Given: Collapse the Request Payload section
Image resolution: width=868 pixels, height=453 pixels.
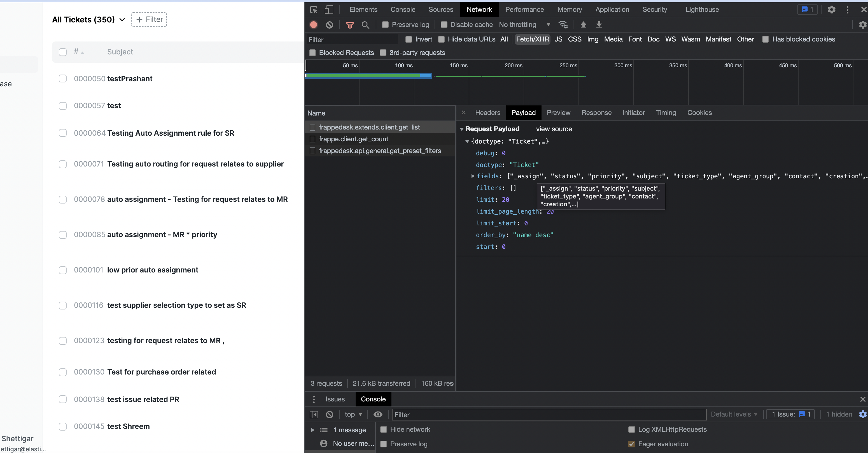Looking at the screenshot, I should coord(462,129).
